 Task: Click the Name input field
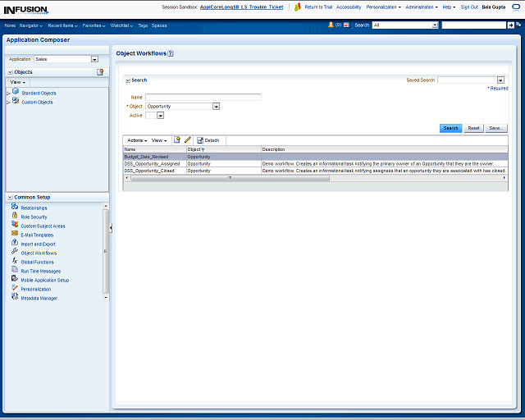[x=203, y=97]
